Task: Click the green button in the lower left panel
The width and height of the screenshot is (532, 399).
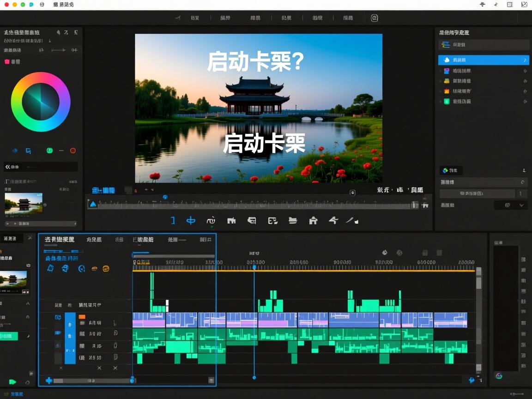Action: (x=9, y=336)
